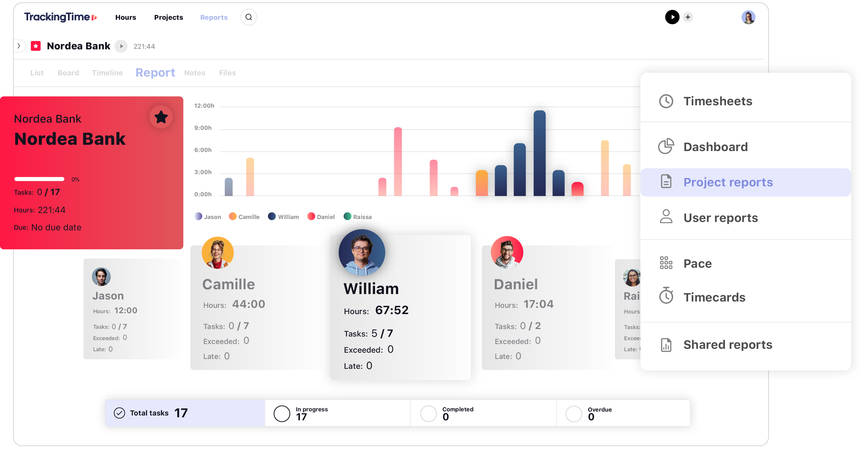Click the add new item button

coord(688,17)
